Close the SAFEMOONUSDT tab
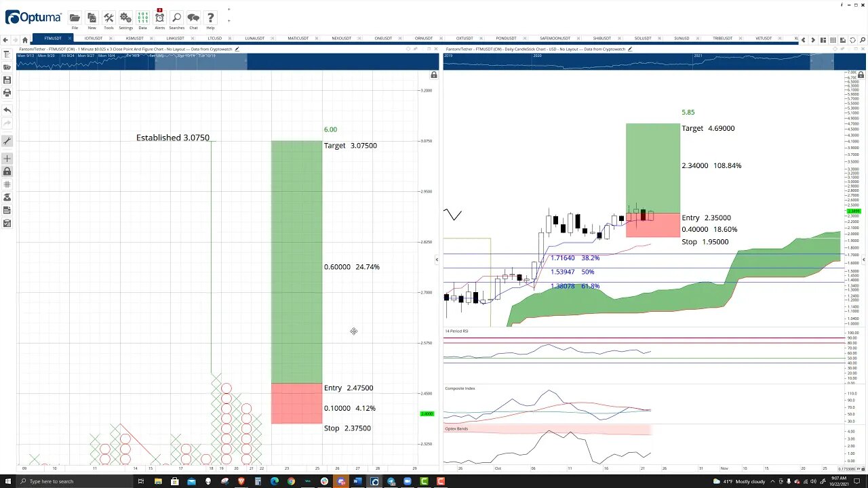868x488 pixels. tap(577, 39)
